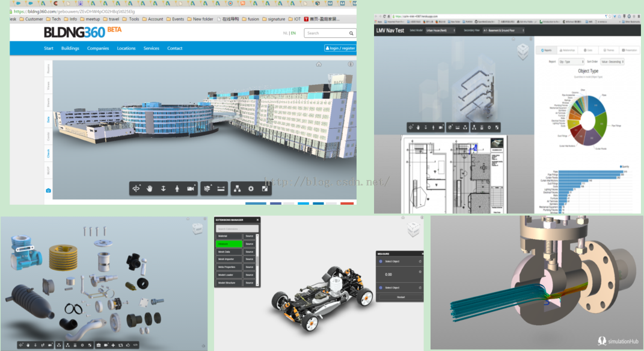Click the Home view icon in BLDNG360 viewer
This screenshot has width=644, height=351.
(x=319, y=64)
